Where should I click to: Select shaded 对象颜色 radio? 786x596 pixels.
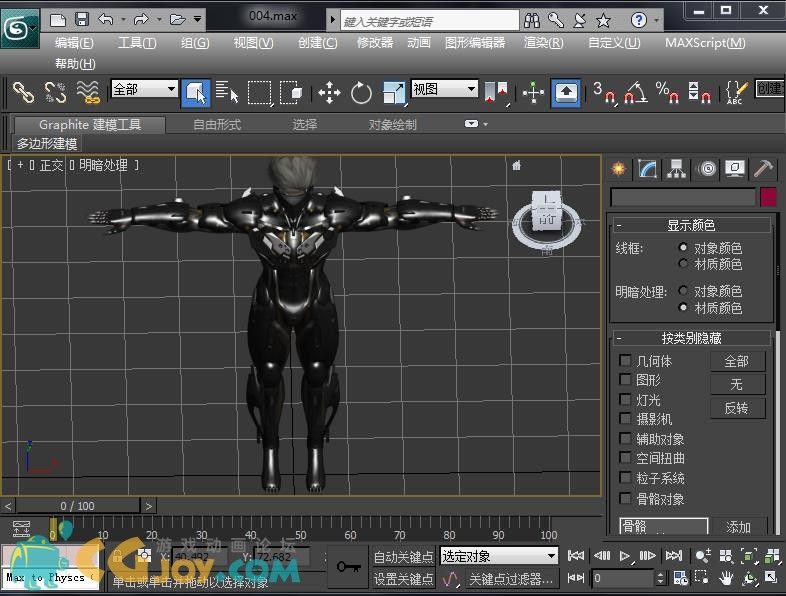[683, 290]
